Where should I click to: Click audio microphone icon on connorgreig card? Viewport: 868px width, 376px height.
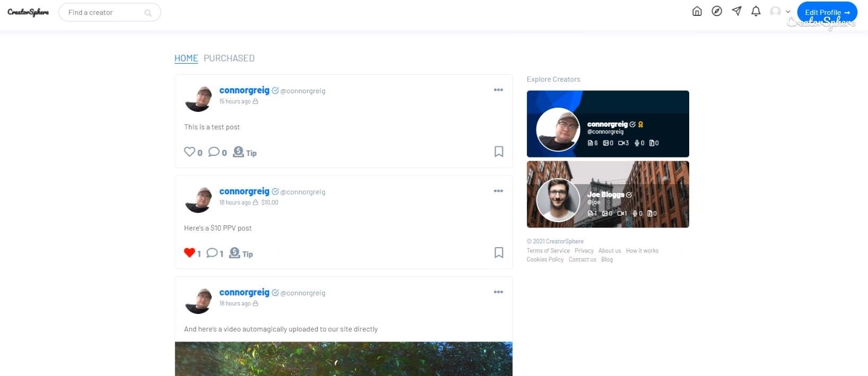(637, 143)
